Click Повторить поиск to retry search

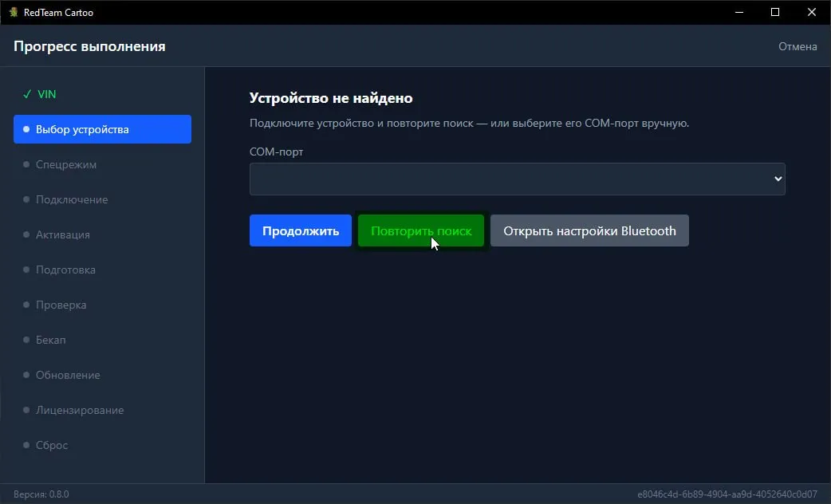pos(421,230)
